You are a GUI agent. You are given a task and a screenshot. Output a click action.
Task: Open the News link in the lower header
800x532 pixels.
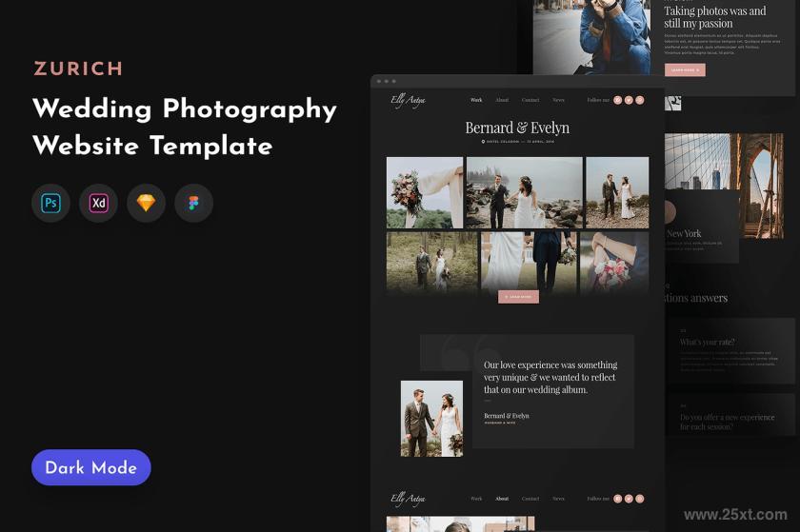[x=559, y=499]
